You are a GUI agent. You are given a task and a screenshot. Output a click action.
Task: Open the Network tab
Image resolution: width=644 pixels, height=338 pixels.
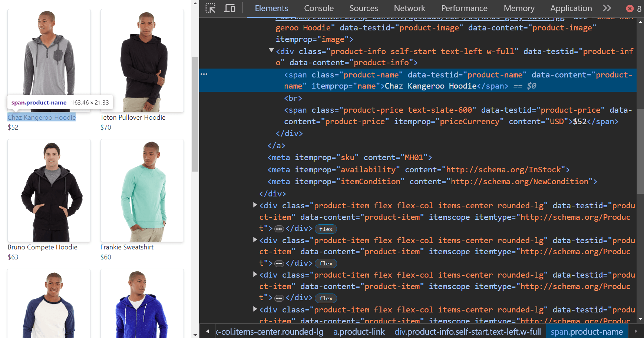(x=409, y=8)
